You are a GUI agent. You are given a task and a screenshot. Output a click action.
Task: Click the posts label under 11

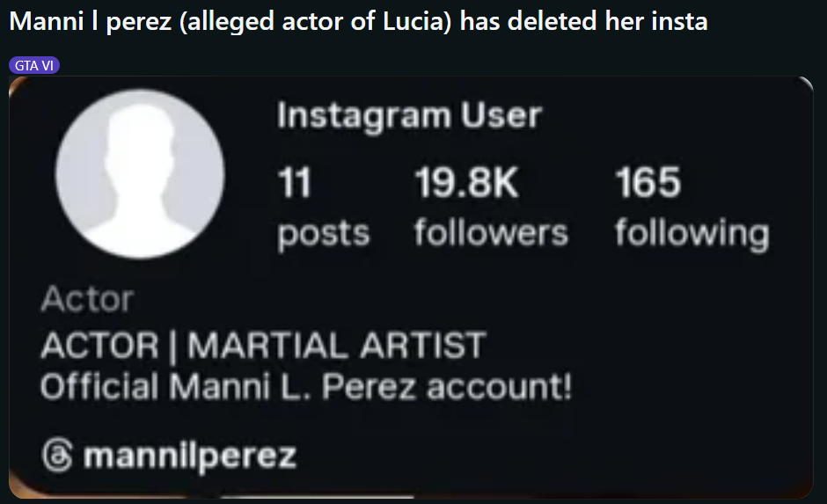(x=323, y=234)
